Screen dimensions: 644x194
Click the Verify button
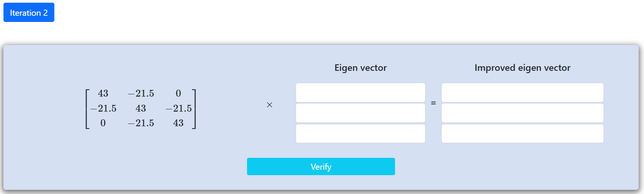point(321,167)
